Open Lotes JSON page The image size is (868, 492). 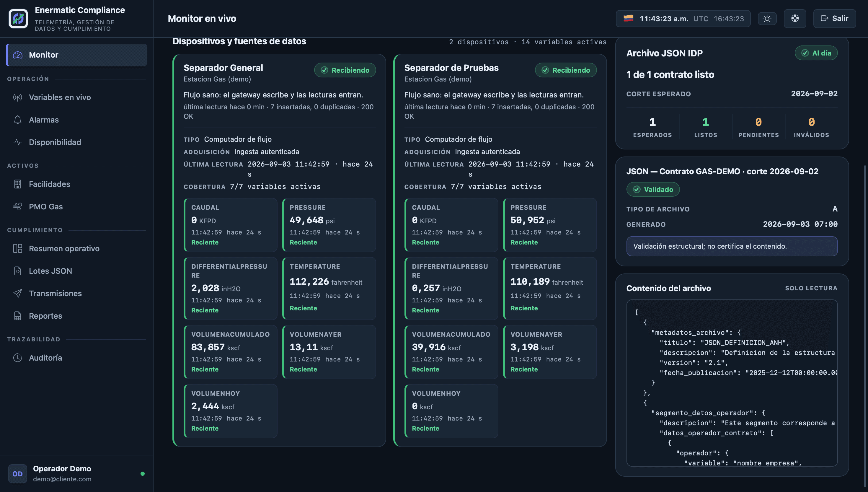(x=77, y=271)
